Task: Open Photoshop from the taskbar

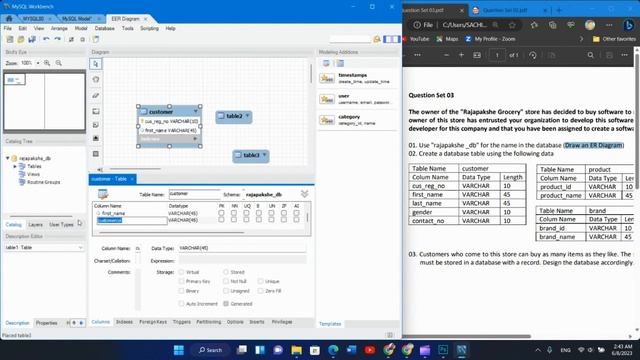Action: click(443, 350)
